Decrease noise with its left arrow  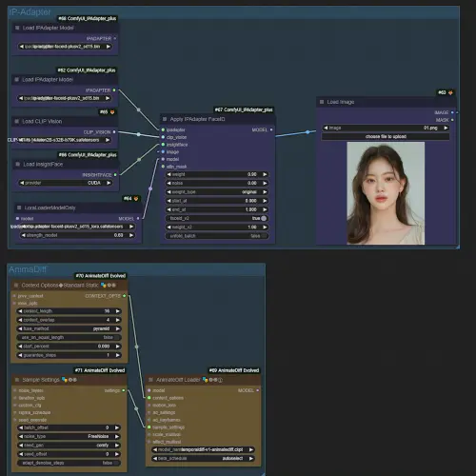[x=169, y=183]
